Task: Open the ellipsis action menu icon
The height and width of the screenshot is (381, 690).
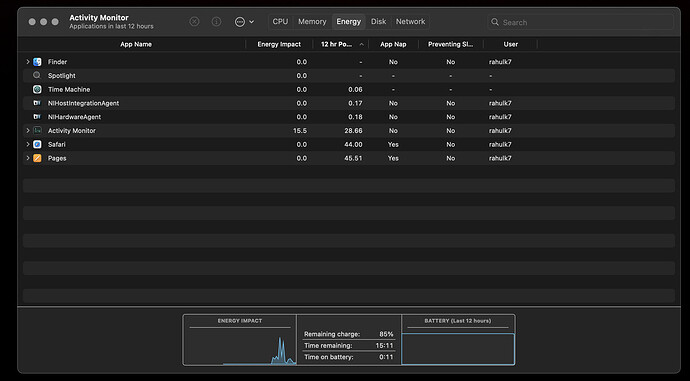Action: (240, 22)
